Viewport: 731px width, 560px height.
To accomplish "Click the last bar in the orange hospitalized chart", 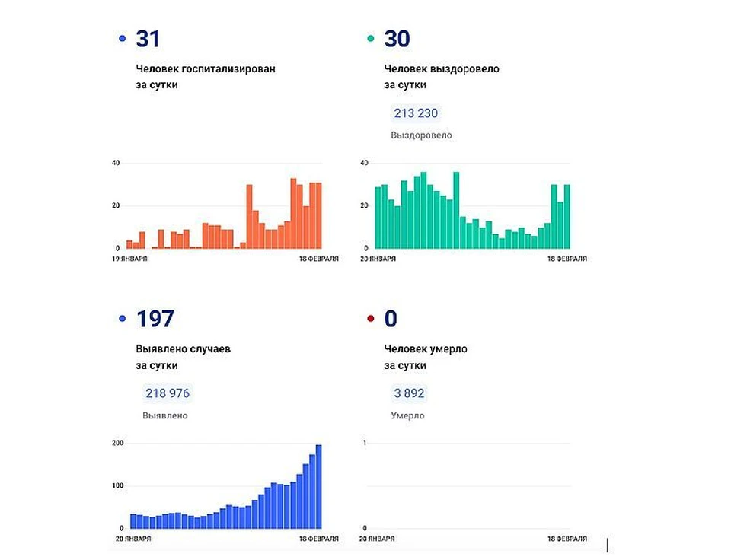I will pyautogui.click(x=318, y=215).
